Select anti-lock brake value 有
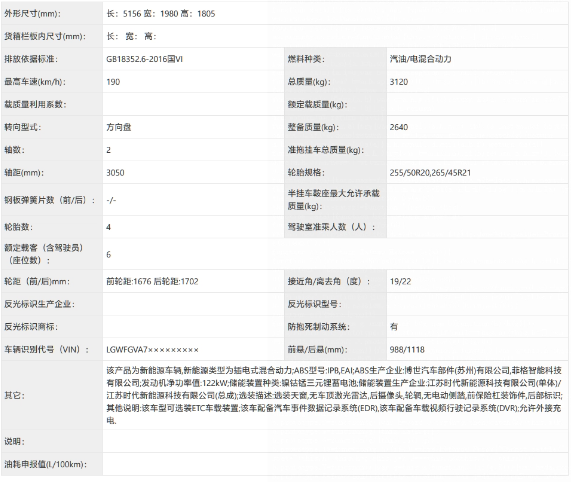The image size is (571, 482). pyautogui.click(x=394, y=327)
